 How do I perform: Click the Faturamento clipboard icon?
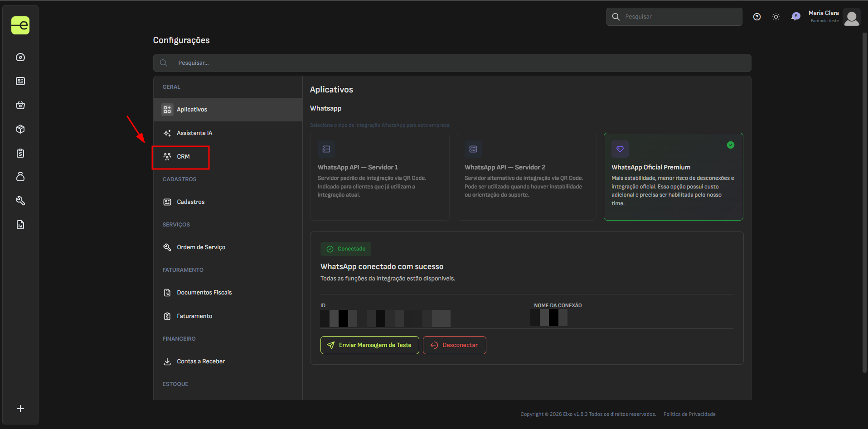[167, 316]
